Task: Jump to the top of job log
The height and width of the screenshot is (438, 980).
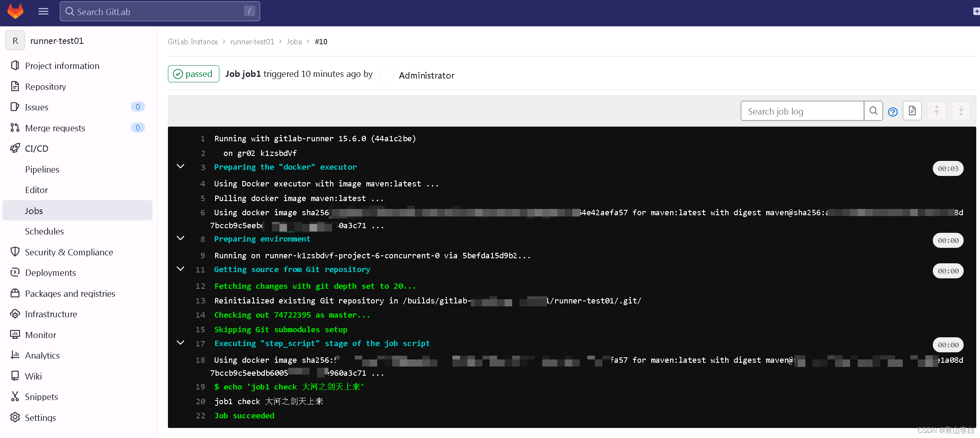Action: [x=937, y=111]
